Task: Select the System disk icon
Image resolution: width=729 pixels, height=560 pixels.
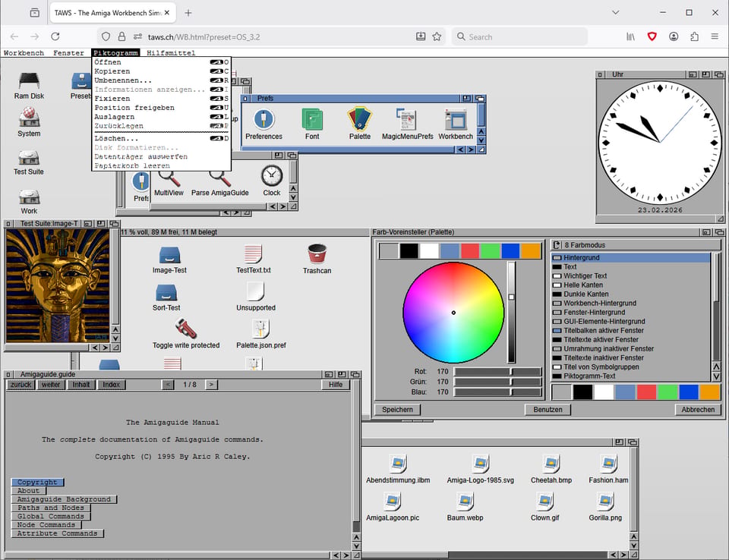Action: [x=29, y=117]
